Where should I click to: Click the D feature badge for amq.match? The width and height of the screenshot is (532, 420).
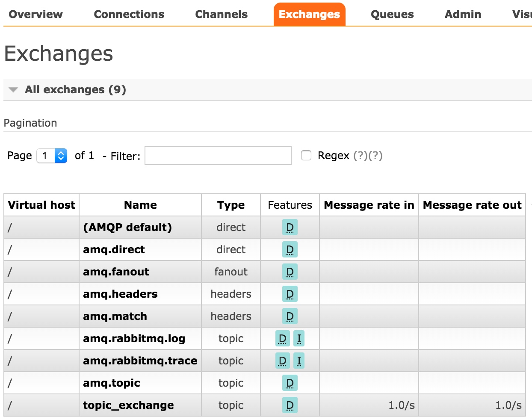tap(290, 316)
